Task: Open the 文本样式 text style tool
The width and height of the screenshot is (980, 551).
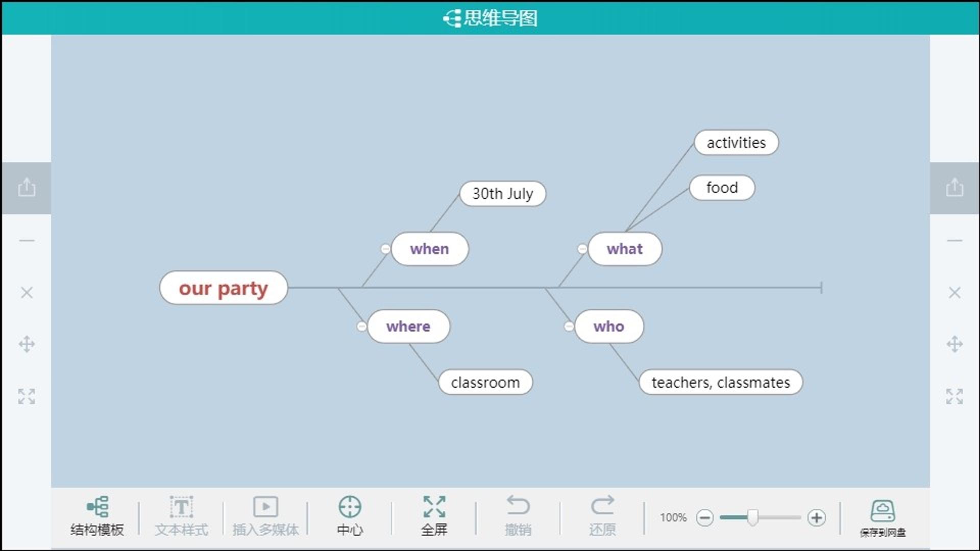Action: click(181, 507)
